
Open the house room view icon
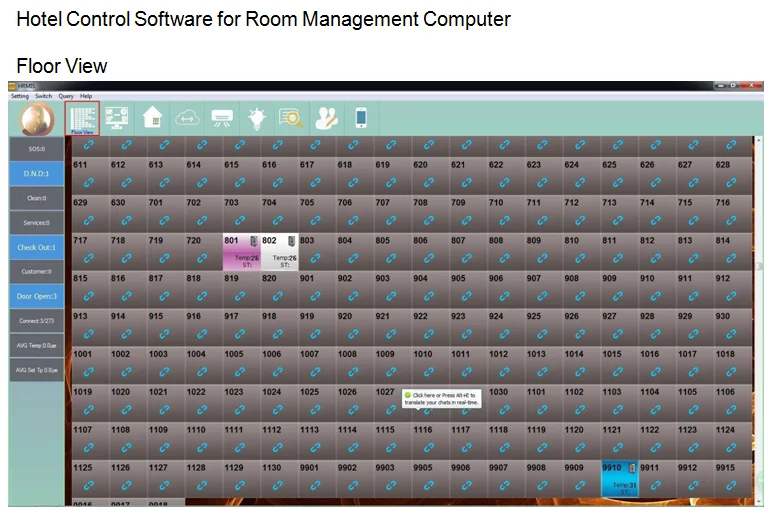[x=152, y=118]
